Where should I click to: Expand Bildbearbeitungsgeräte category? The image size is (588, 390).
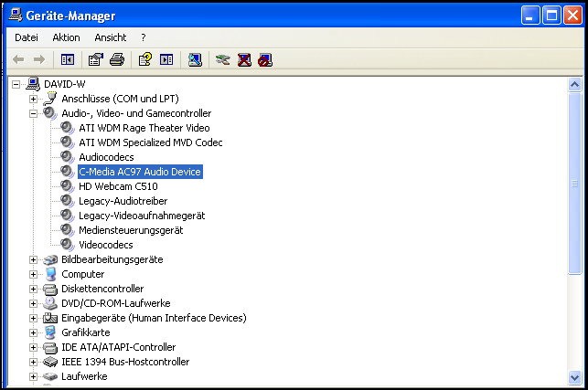[33, 259]
